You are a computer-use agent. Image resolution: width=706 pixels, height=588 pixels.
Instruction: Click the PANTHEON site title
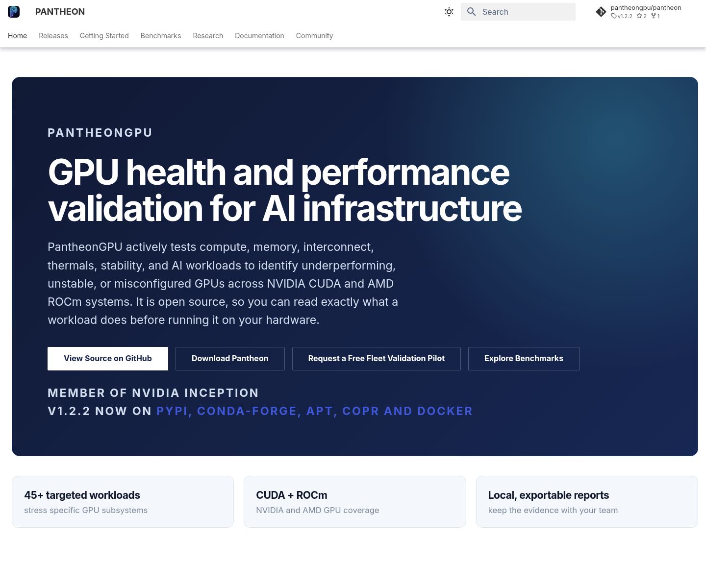coord(60,12)
